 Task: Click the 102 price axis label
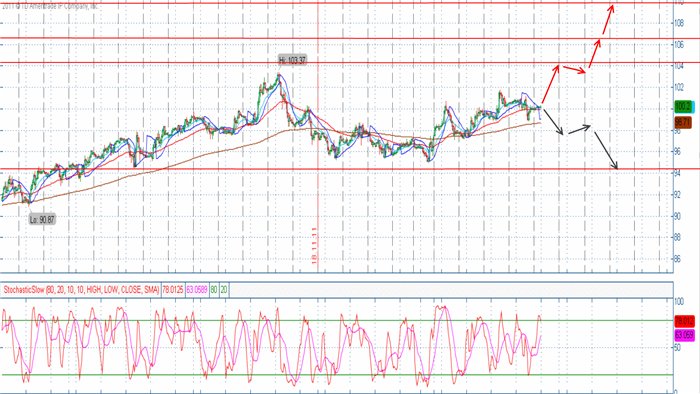point(679,87)
